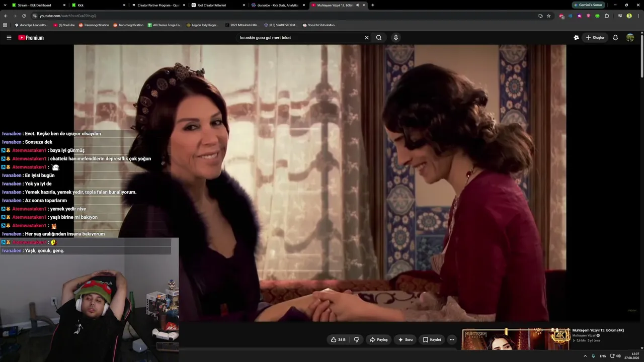The width and height of the screenshot is (644, 362).
Task: Switch to Creator Partner Program tab
Action: (x=158, y=5)
